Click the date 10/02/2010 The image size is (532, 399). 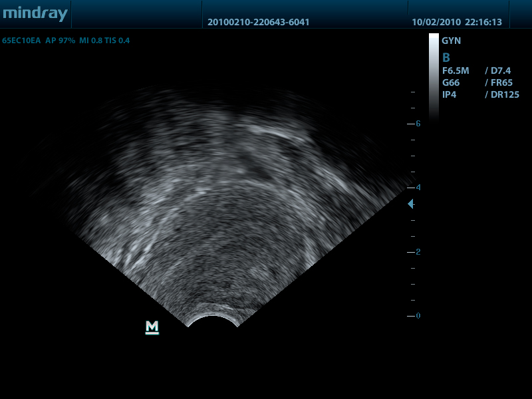pyautogui.click(x=436, y=23)
